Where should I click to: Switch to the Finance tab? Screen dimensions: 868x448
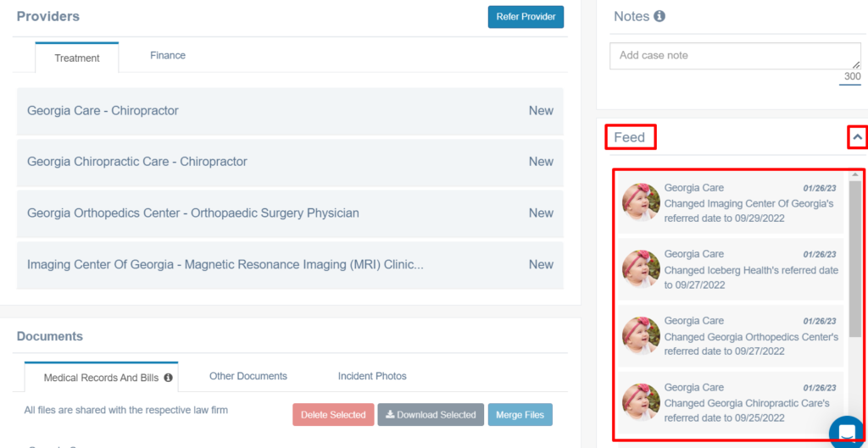(168, 55)
